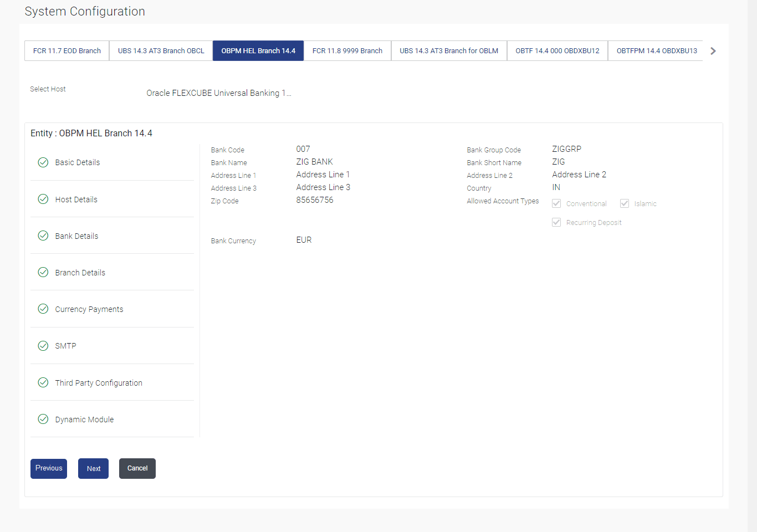This screenshot has width=757, height=532.
Task: Click the Entity : OBPM HEL Branch 14.4 heading
Action: pos(91,133)
